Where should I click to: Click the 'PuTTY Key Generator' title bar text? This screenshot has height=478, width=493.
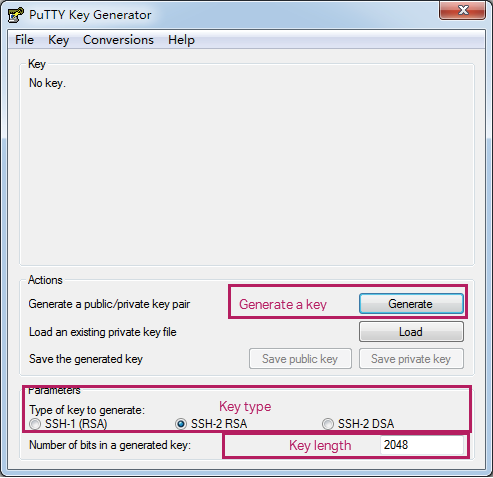pos(90,15)
